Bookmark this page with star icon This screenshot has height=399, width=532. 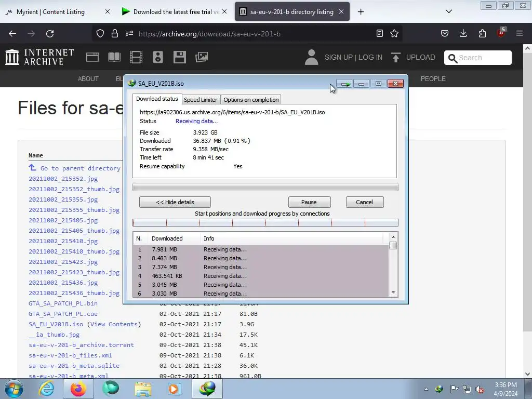(394, 33)
